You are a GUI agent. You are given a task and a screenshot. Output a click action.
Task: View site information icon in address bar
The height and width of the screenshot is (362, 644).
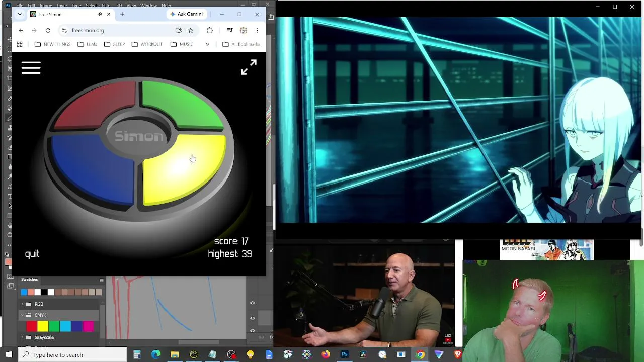coord(64,30)
